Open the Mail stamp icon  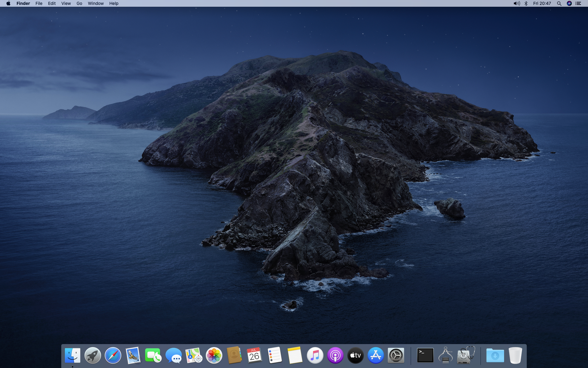(133, 355)
